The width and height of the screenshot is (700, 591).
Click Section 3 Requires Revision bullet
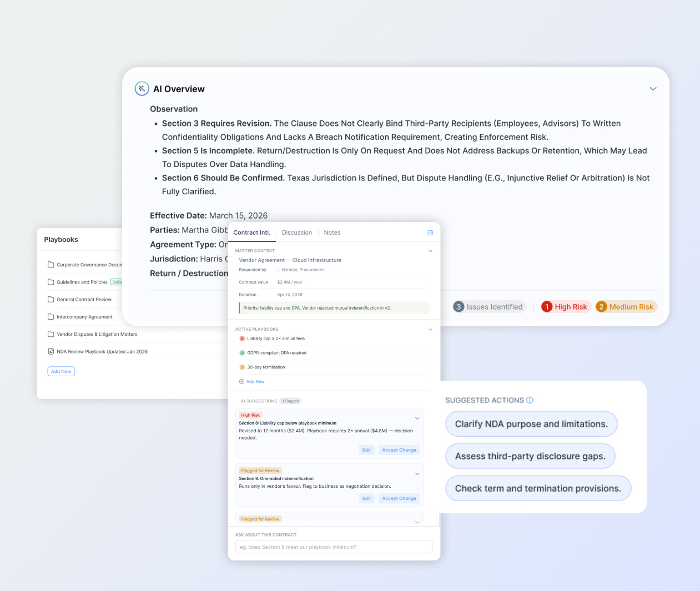pyautogui.click(x=391, y=130)
